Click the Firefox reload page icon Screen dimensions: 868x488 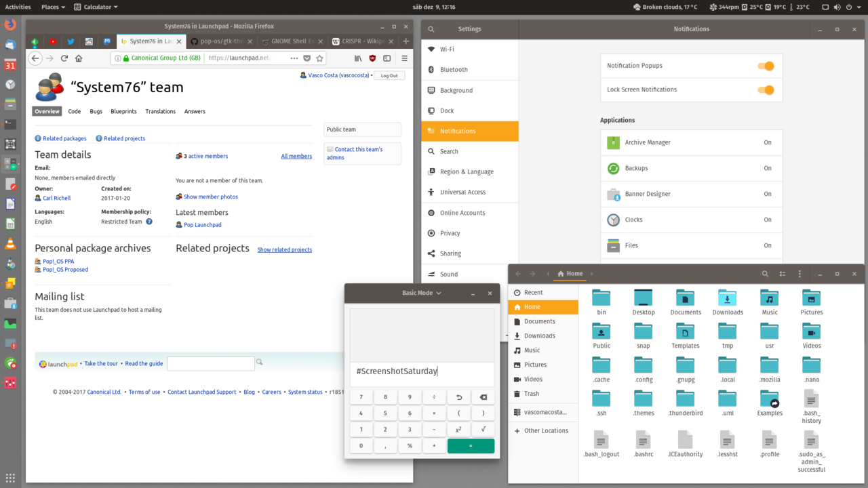[64, 58]
